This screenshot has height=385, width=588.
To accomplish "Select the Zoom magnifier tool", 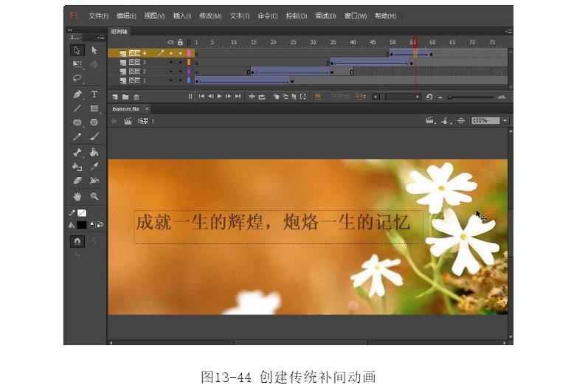I will pyautogui.click(x=94, y=196).
